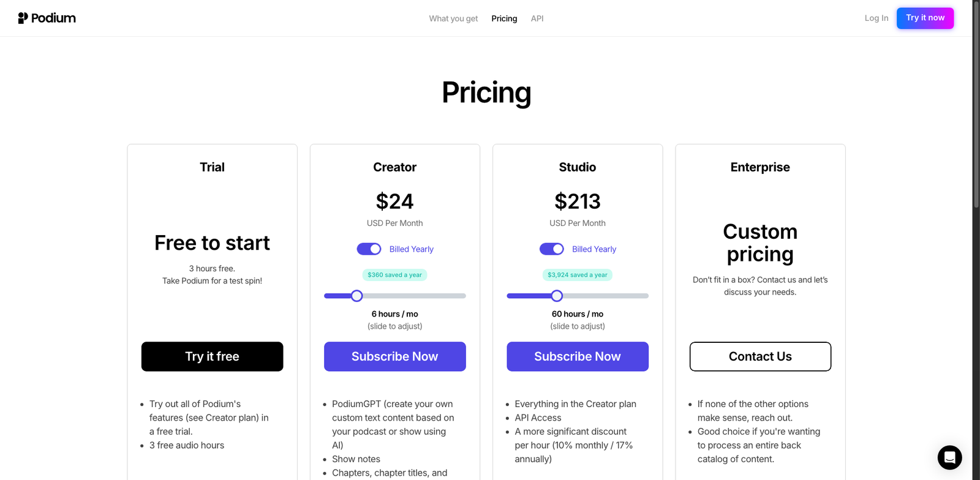The width and height of the screenshot is (980, 480).
Task: Open the chat support bubble
Action: [949, 457]
